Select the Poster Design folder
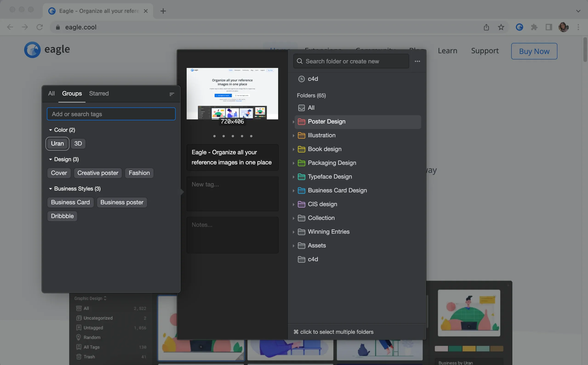Image resolution: width=588 pixels, height=365 pixels. point(358,122)
